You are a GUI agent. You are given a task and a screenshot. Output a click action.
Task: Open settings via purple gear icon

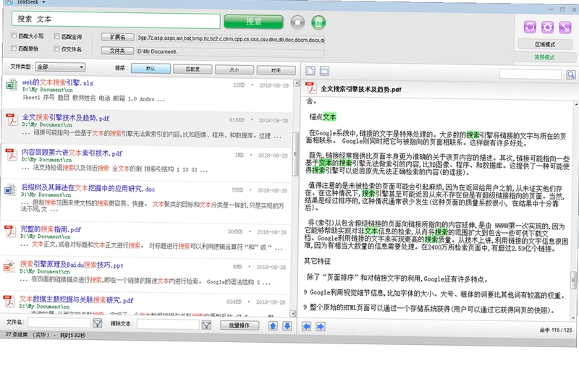tap(548, 27)
